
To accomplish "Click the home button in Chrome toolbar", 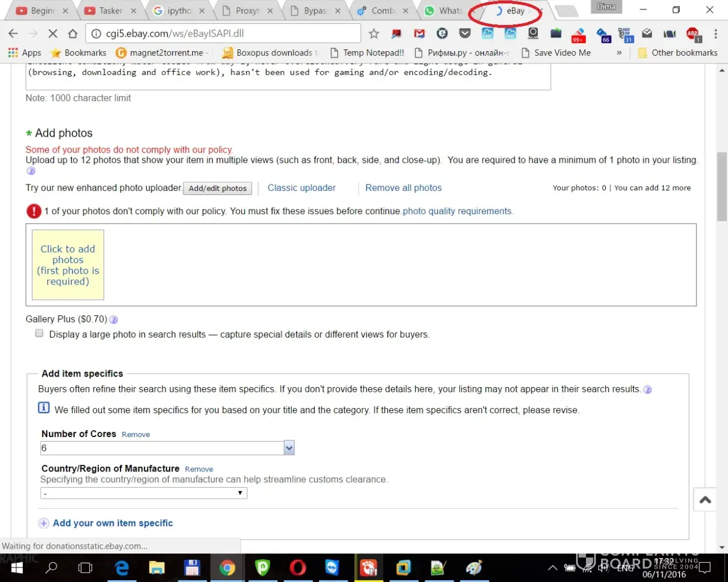I will click(73, 34).
